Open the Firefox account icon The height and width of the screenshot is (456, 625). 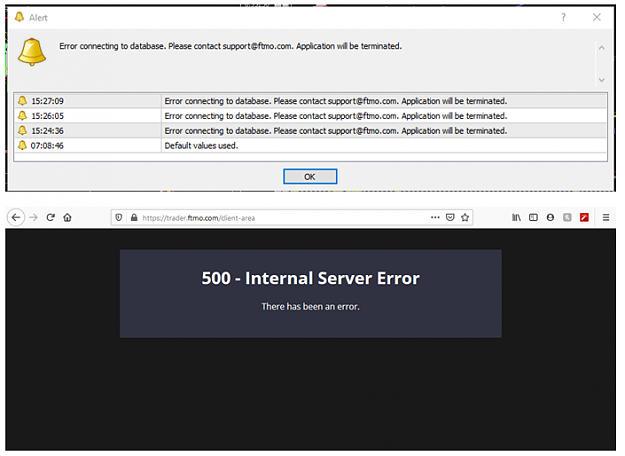550,217
